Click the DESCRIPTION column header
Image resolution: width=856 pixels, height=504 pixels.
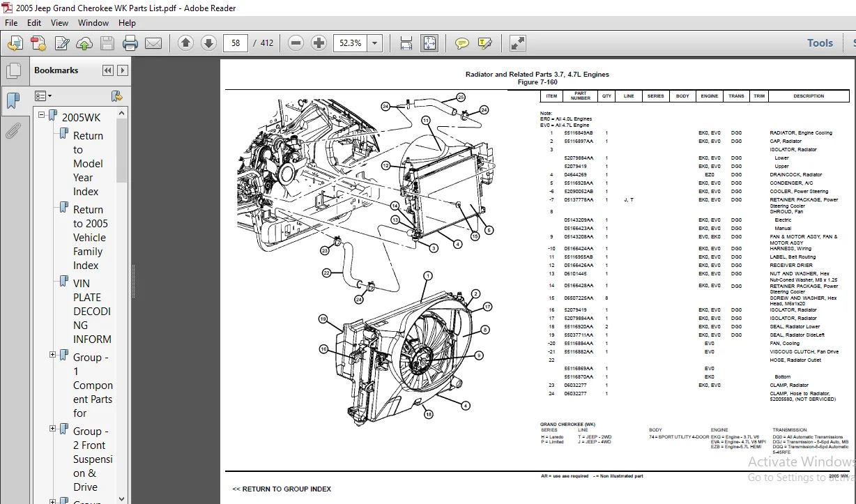[809, 96]
